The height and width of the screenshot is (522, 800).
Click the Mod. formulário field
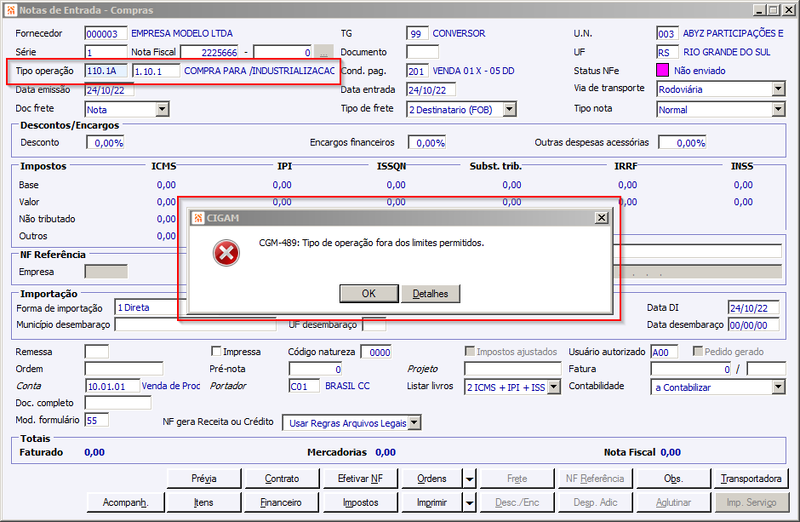[97, 420]
